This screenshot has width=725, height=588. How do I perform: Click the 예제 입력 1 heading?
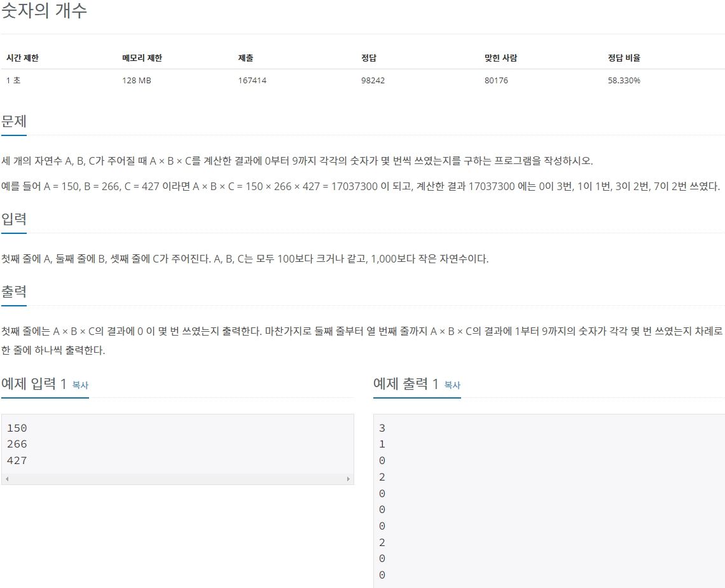pos(34,384)
